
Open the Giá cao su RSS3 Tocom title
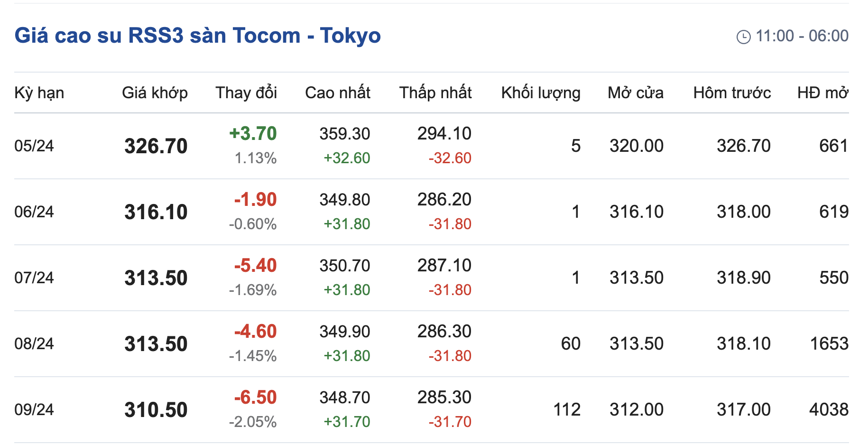197,36
